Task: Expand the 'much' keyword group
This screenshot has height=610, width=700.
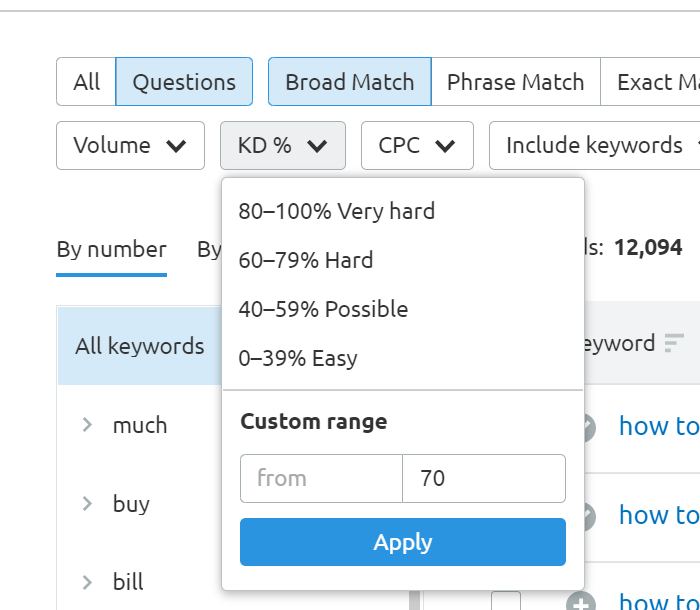Action: click(x=87, y=425)
